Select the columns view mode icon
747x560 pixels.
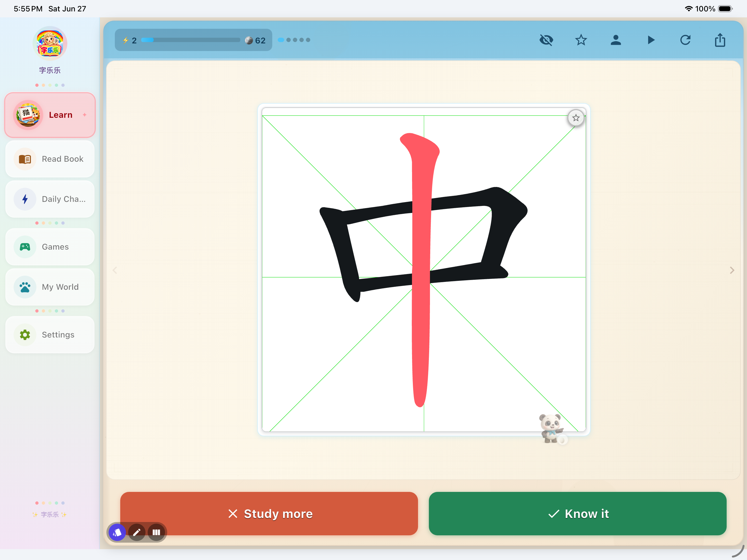tap(156, 532)
